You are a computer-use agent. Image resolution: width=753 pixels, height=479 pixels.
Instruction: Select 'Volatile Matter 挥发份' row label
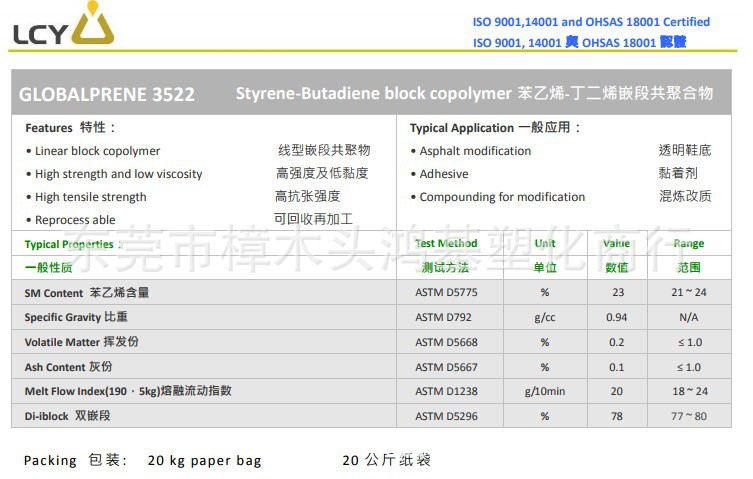coord(82,342)
